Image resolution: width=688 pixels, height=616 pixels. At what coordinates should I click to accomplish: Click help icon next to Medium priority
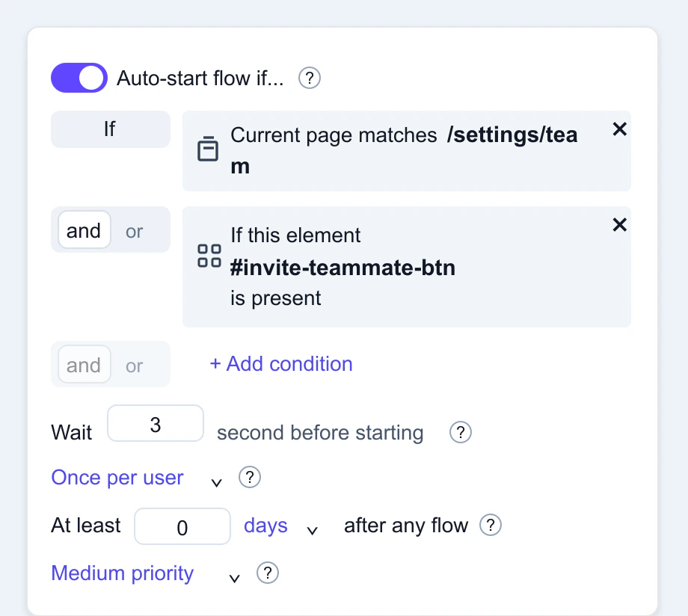[x=268, y=573]
